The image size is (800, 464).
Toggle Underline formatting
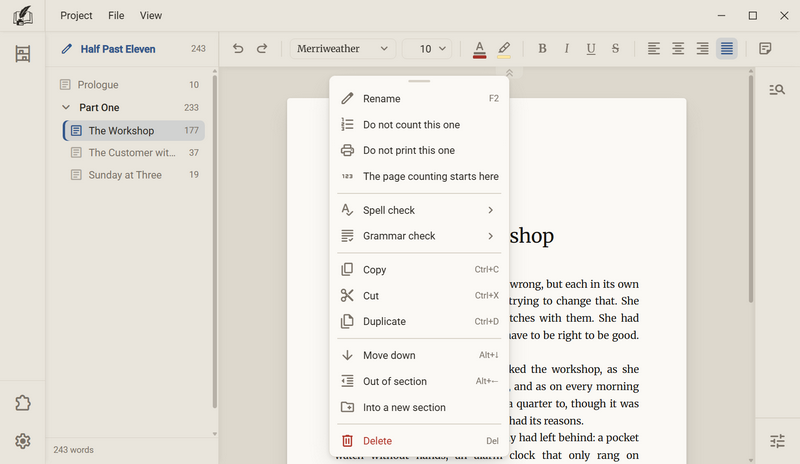pos(591,48)
